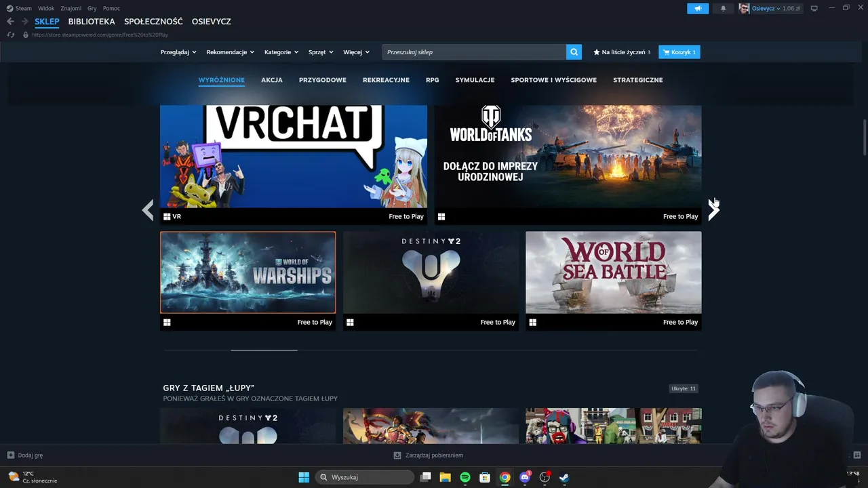Open Task View on the taskbar
This screenshot has width=868, height=488.
[x=426, y=477]
